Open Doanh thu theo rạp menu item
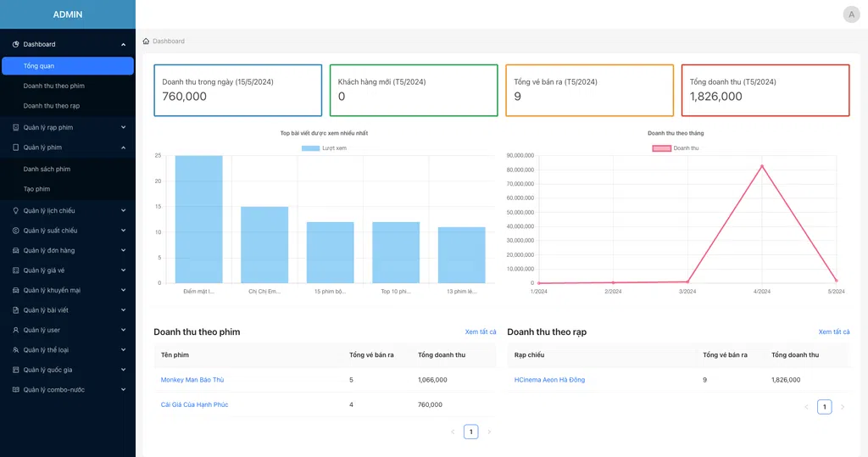 (68, 106)
